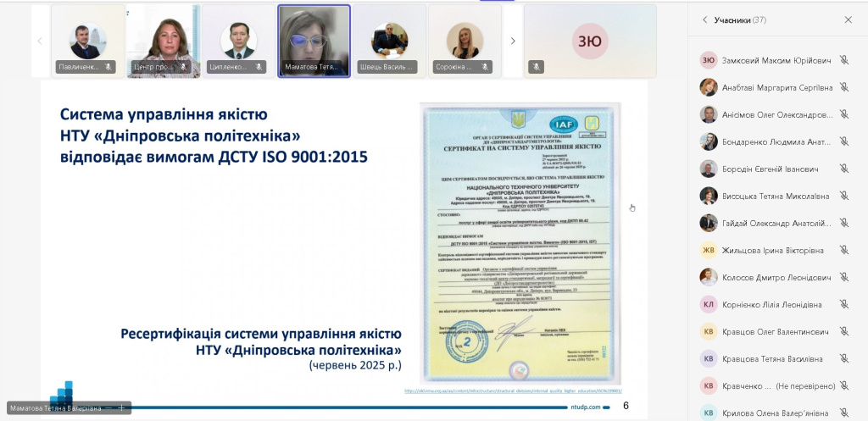Screen dimensions: 868x421
Task: Click muted mic icon for Корнієнко Лілія Леонідівна
Action: [x=843, y=304]
